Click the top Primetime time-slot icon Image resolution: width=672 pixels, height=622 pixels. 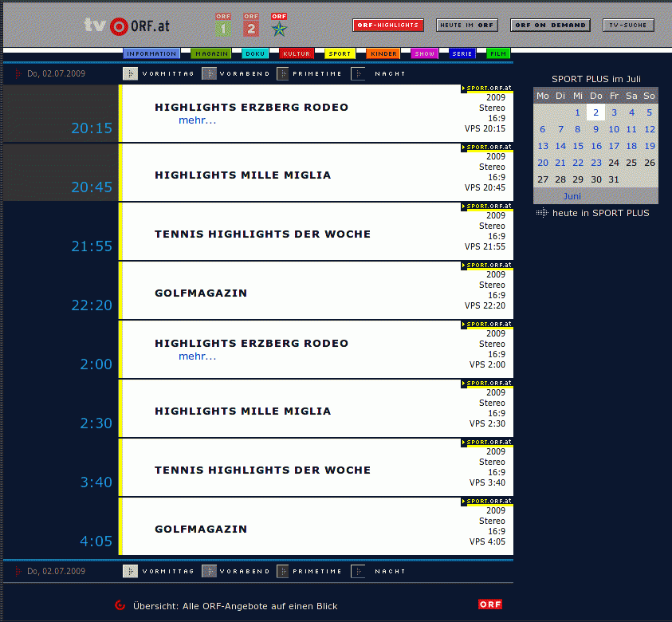[283, 73]
